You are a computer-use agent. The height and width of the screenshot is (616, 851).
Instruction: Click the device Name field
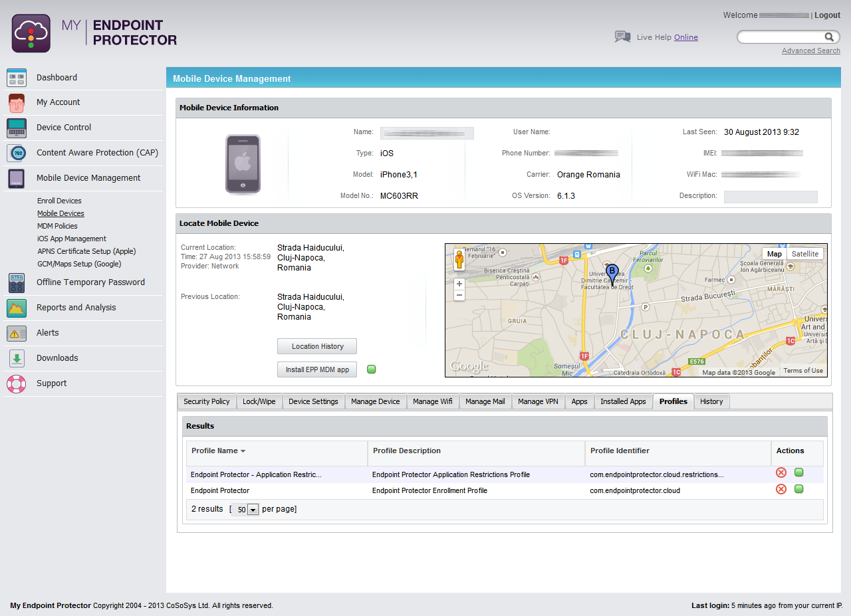tap(427, 133)
